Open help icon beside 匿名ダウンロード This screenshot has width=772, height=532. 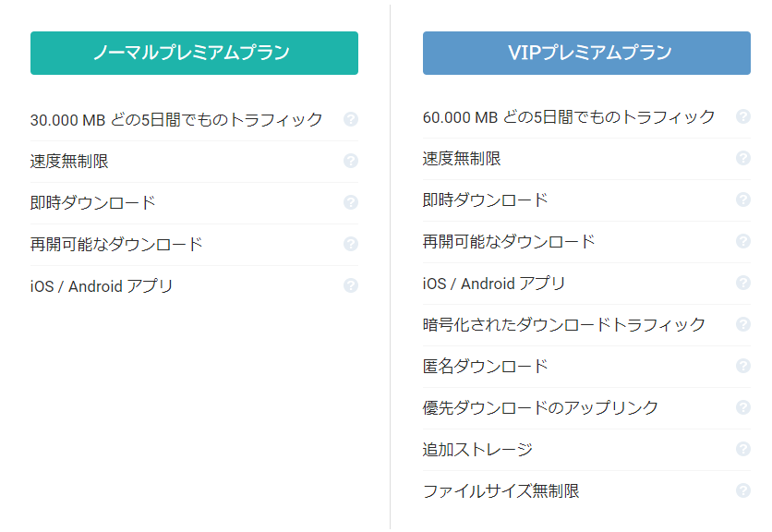743,366
